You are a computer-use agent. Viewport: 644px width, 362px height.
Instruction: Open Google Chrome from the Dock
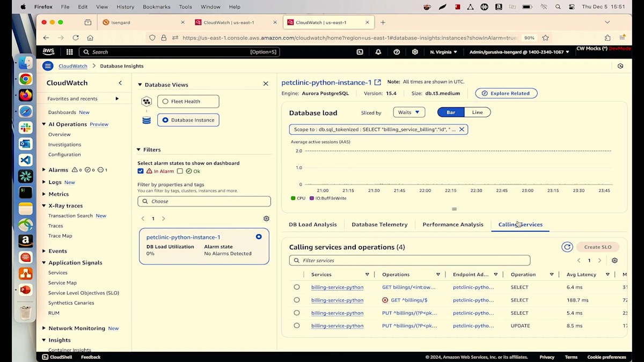click(x=25, y=79)
